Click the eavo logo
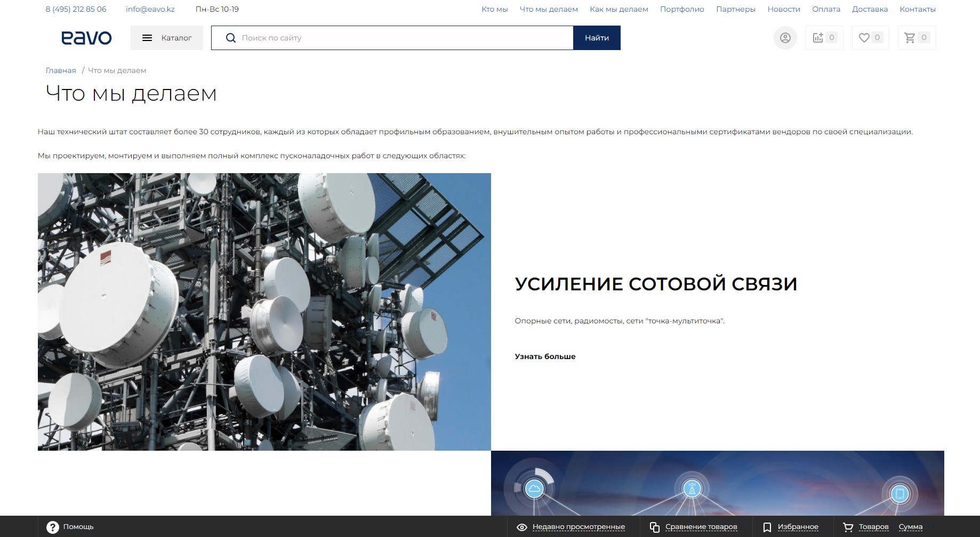 [86, 38]
